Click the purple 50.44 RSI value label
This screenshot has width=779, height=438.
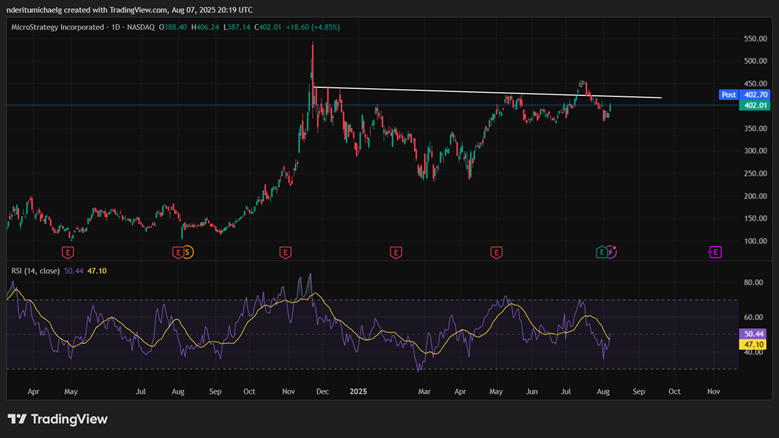coord(755,333)
